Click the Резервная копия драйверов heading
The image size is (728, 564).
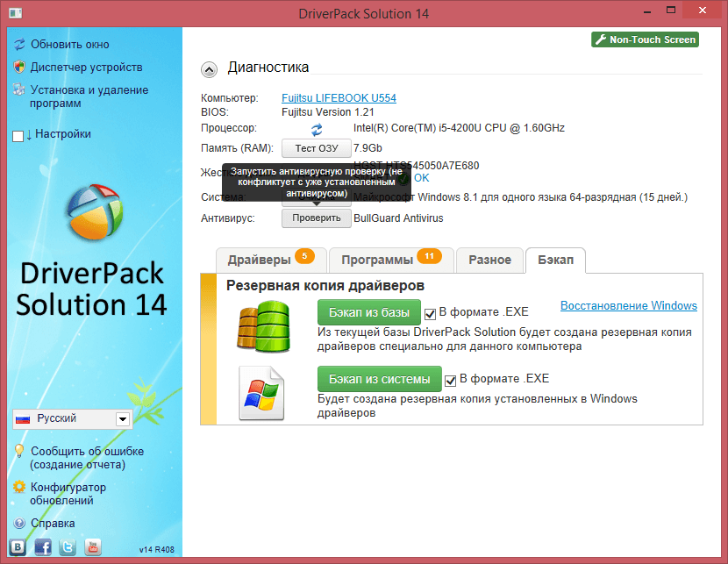(325, 285)
